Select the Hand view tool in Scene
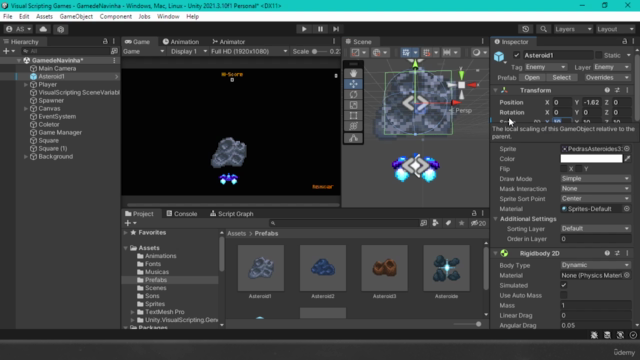 pyautogui.click(x=353, y=73)
